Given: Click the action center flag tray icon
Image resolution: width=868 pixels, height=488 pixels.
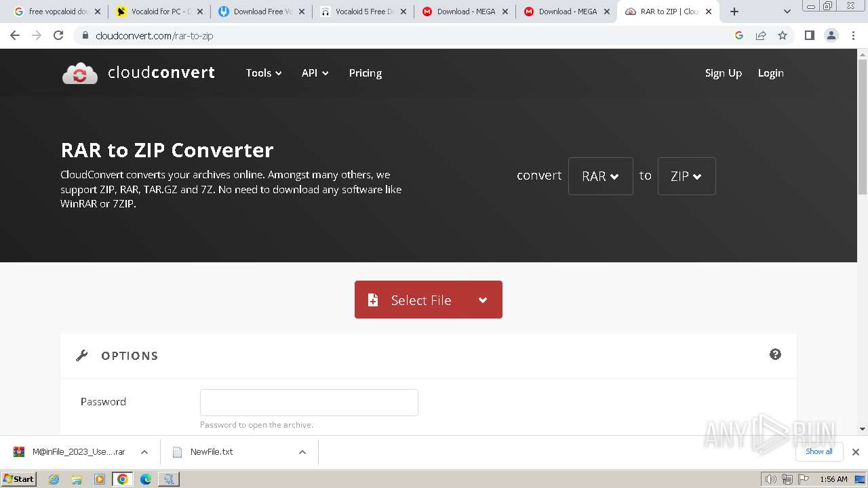Looking at the screenshot, I should [x=802, y=479].
